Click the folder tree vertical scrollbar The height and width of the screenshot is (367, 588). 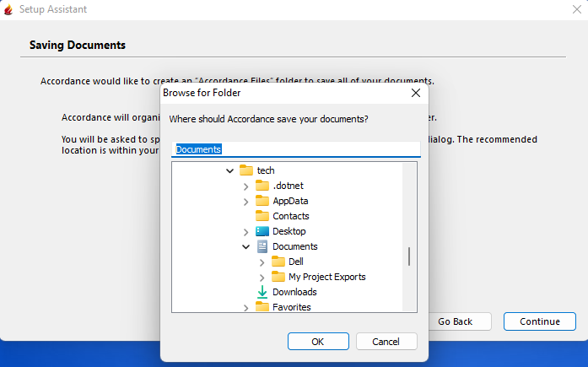pyautogui.click(x=409, y=256)
